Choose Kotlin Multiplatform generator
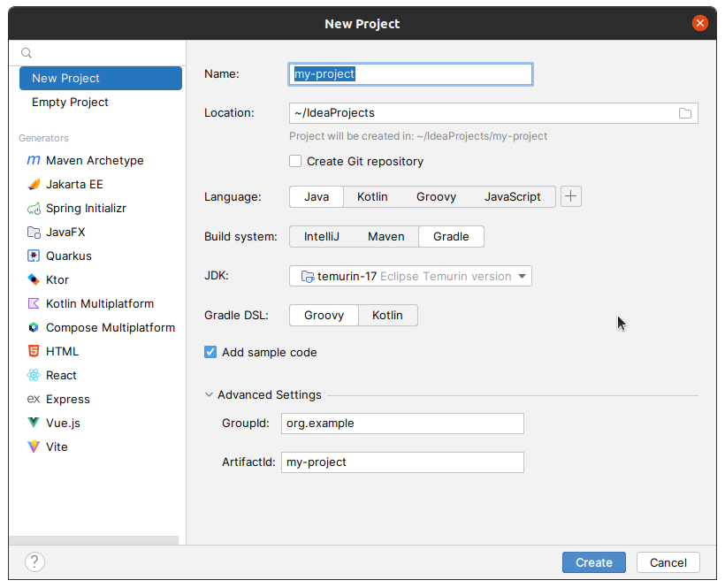725x588 pixels. 100,303
